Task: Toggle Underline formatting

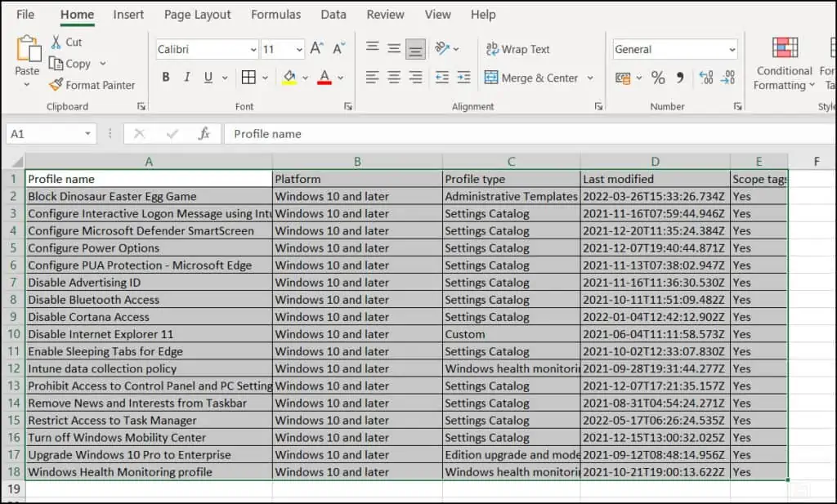Action: tap(208, 78)
